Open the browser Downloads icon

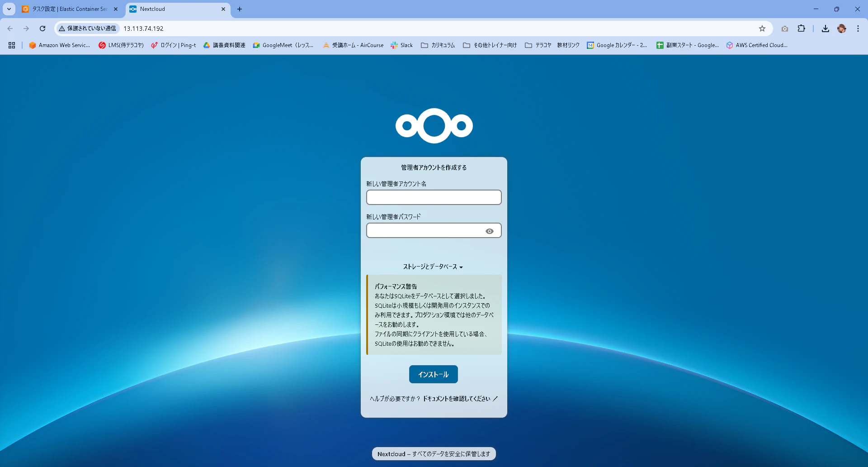click(x=826, y=29)
